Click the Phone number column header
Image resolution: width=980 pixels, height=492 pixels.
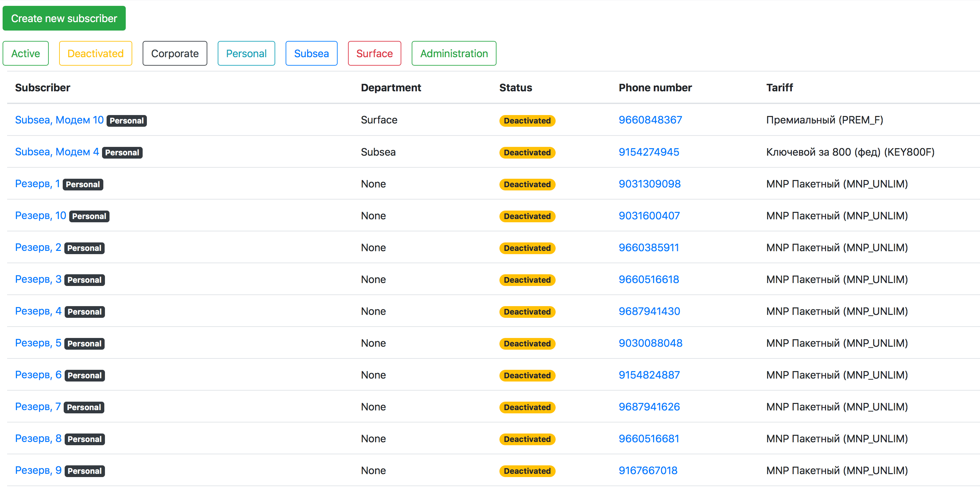pos(655,87)
